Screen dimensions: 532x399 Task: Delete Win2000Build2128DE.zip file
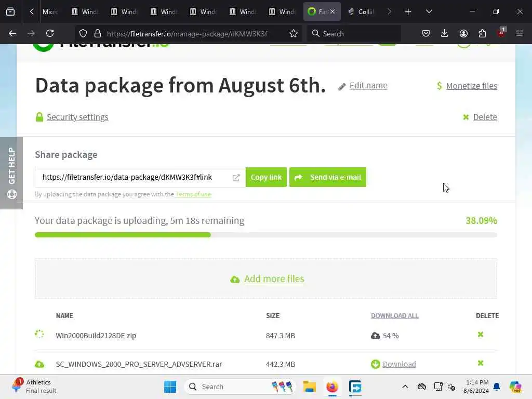(x=481, y=335)
